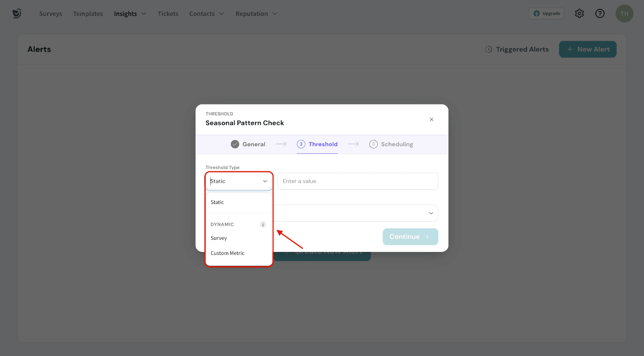Open the settings gear icon
Image resolution: width=644 pixels, height=356 pixels.
579,14
